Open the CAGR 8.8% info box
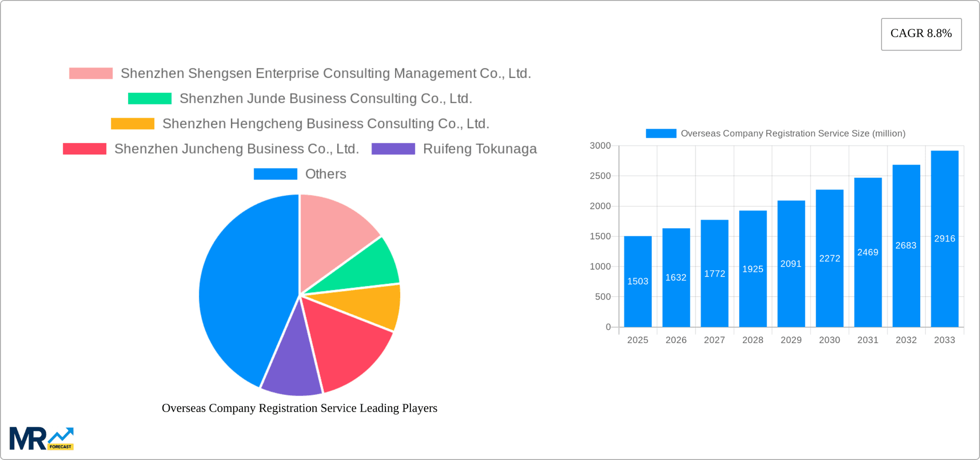Viewport: 980px width, 460px height. [921, 34]
